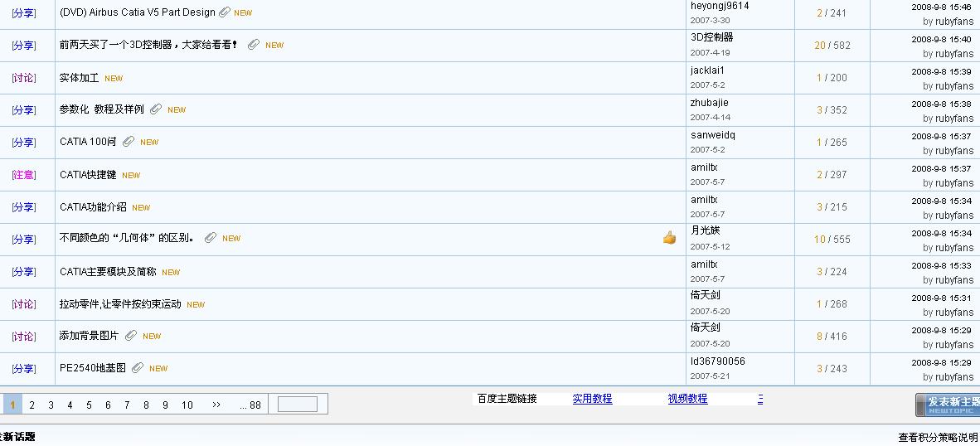
Task: Open the CATIA快捷键 thread
Action: [x=88, y=175]
